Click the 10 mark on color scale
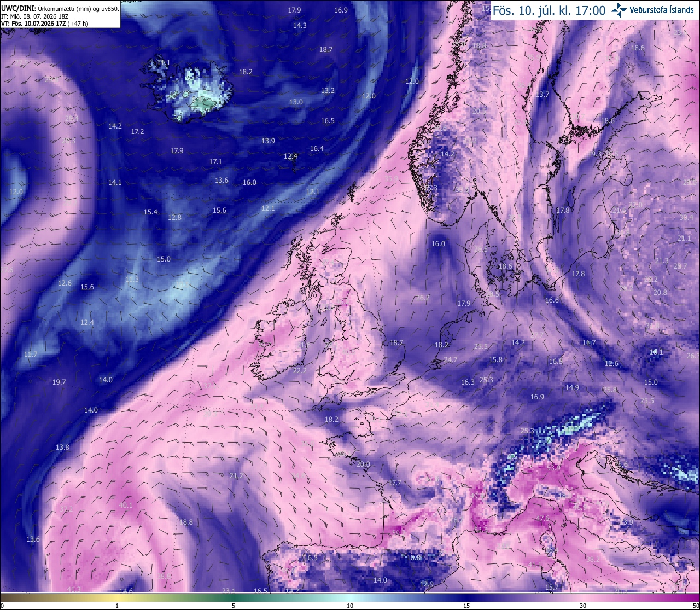 tap(350, 606)
